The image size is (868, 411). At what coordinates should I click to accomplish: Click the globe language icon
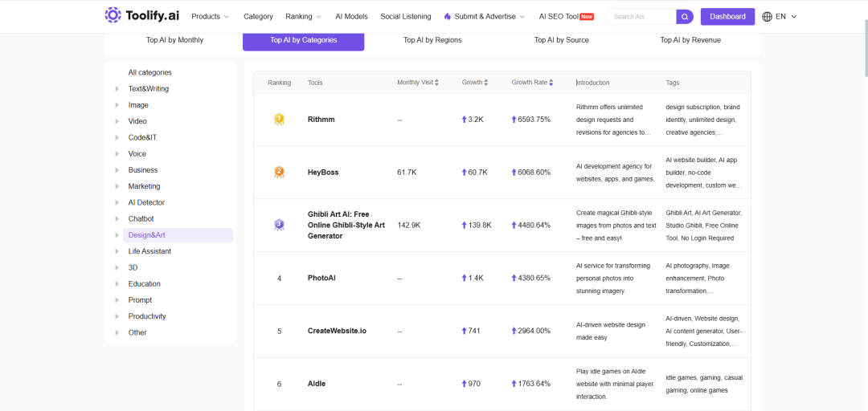(x=768, y=17)
